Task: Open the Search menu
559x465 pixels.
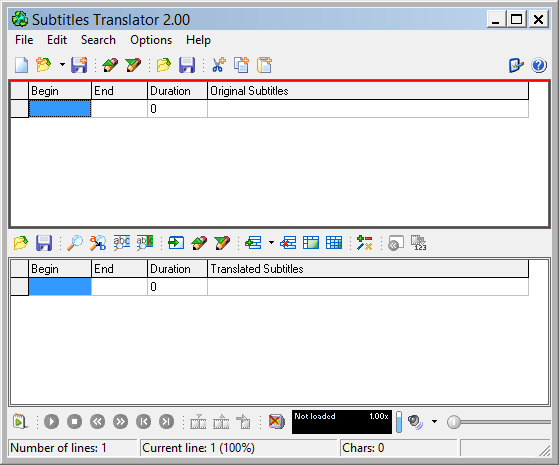Action: tap(98, 40)
